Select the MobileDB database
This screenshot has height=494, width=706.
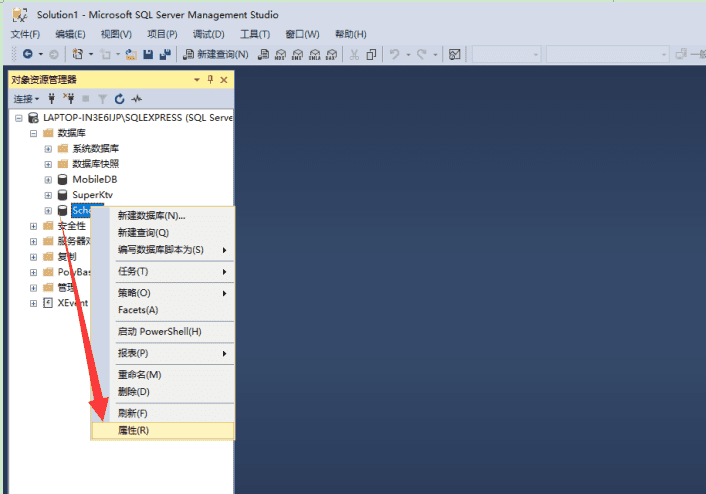point(95,179)
